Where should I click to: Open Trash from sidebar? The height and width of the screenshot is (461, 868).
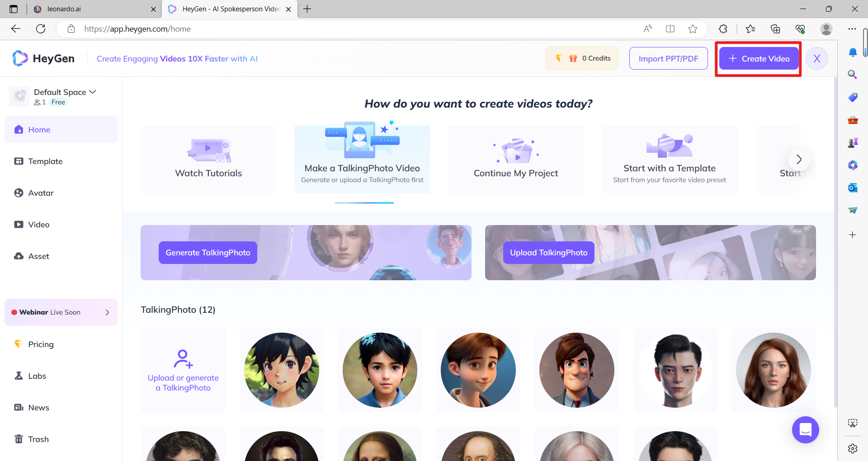click(x=61, y=439)
